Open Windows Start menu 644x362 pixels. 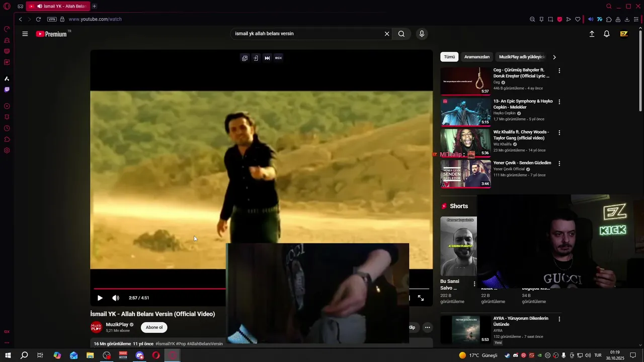tap(8, 355)
